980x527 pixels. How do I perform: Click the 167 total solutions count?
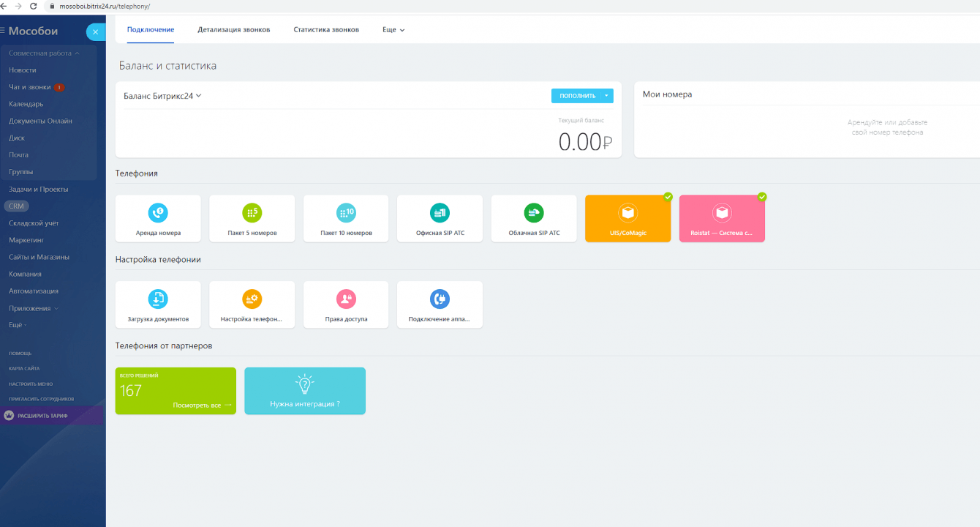(131, 391)
